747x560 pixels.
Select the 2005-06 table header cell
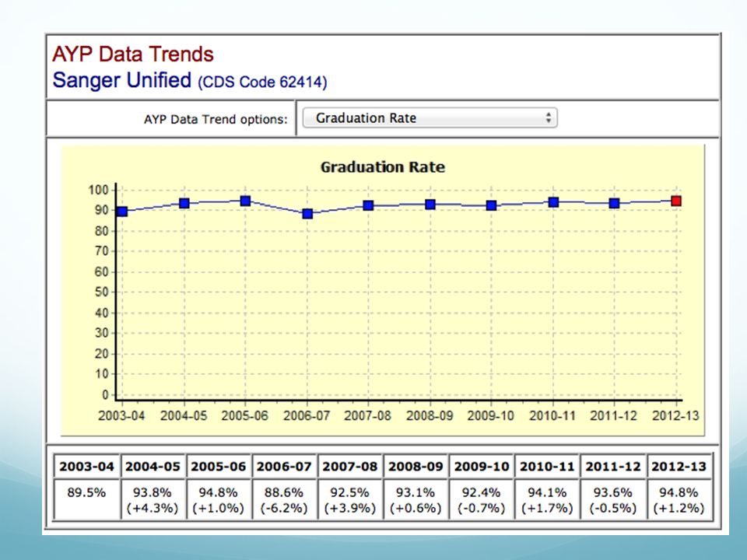[218, 466]
